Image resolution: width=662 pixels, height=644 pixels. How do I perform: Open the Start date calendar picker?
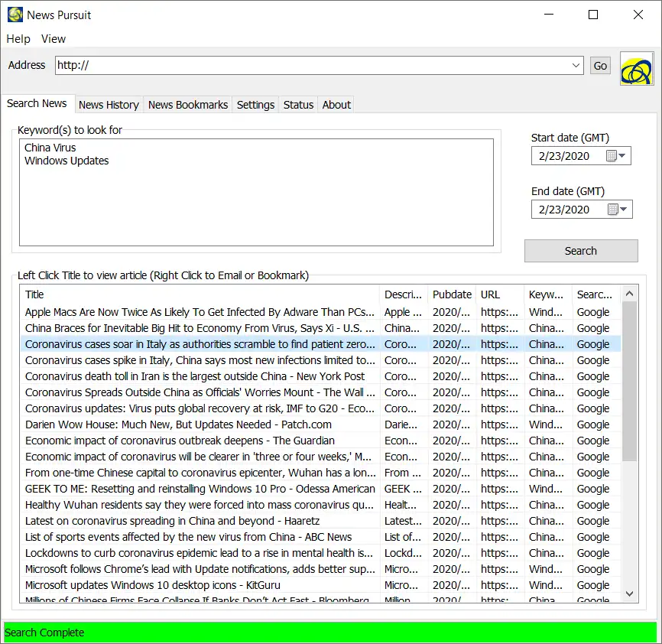coord(616,156)
